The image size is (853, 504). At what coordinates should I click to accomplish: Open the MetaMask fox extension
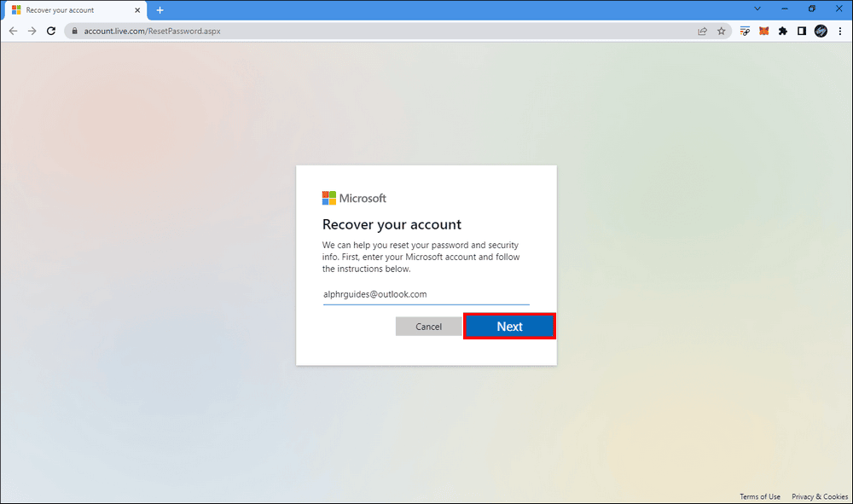pyautogui.click(x=763, y=31)
